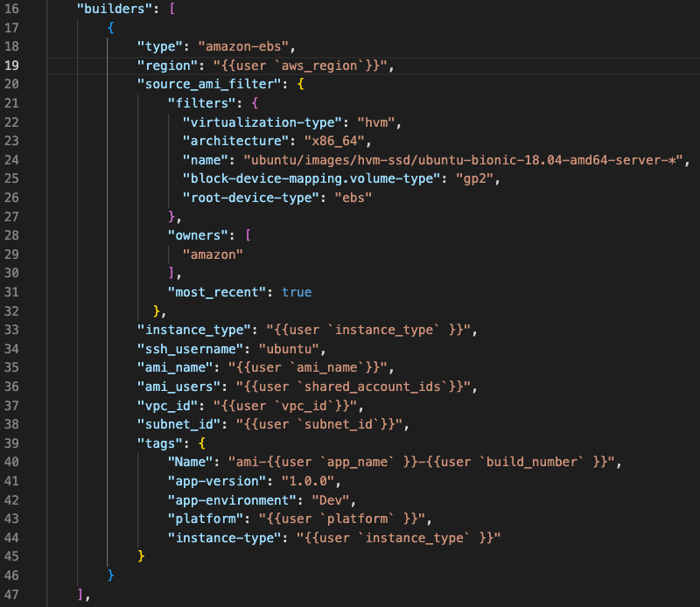Viewport: 700px width, 607px height.
Task: Click the "platform" tag key
Action: pyautogui.click(x=206, y=519)
